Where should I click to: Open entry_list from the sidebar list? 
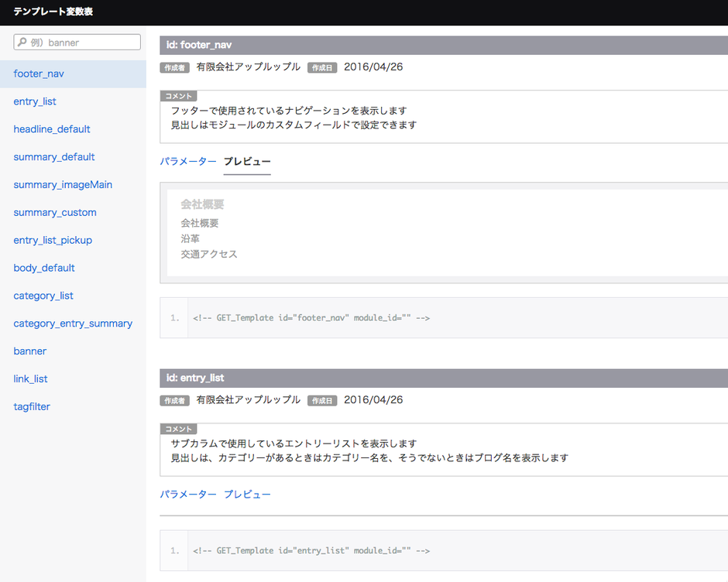35,101
